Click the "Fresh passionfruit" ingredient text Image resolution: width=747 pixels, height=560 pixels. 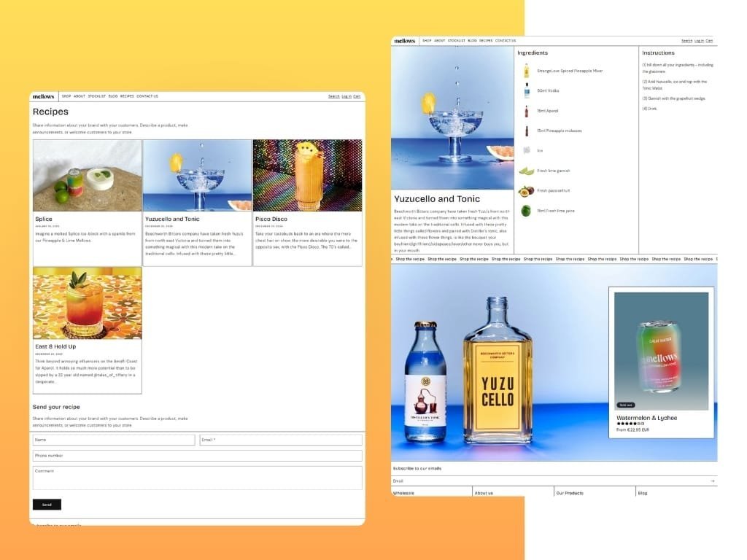click(x=553, y=190)
